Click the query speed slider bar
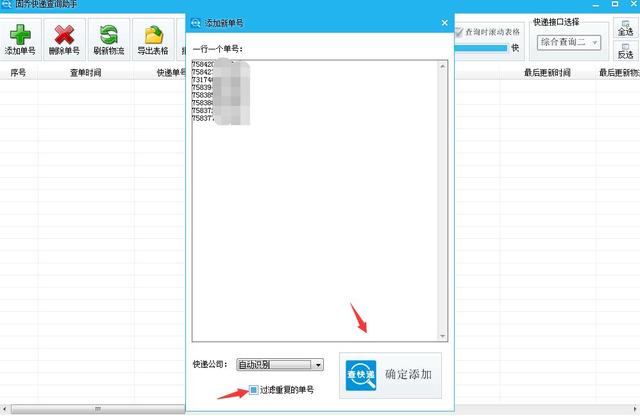Screen dimensions: 640x416 pyautogui.click(x=481, y=48)
